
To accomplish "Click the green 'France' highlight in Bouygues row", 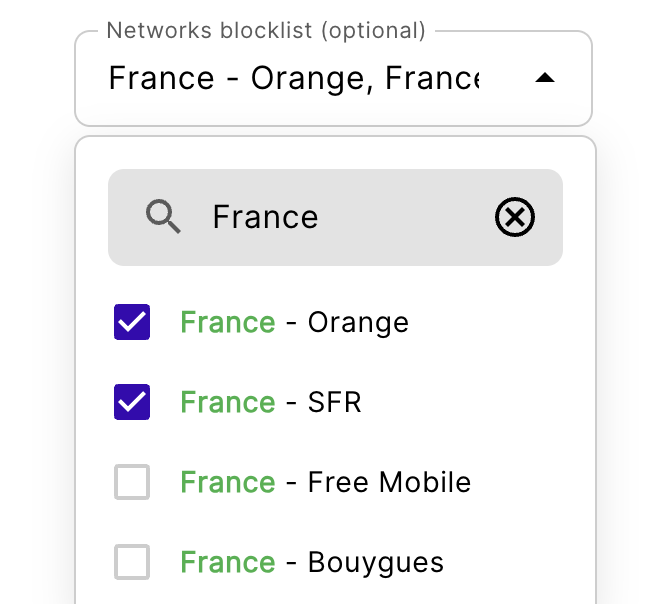I will (227, 562).
